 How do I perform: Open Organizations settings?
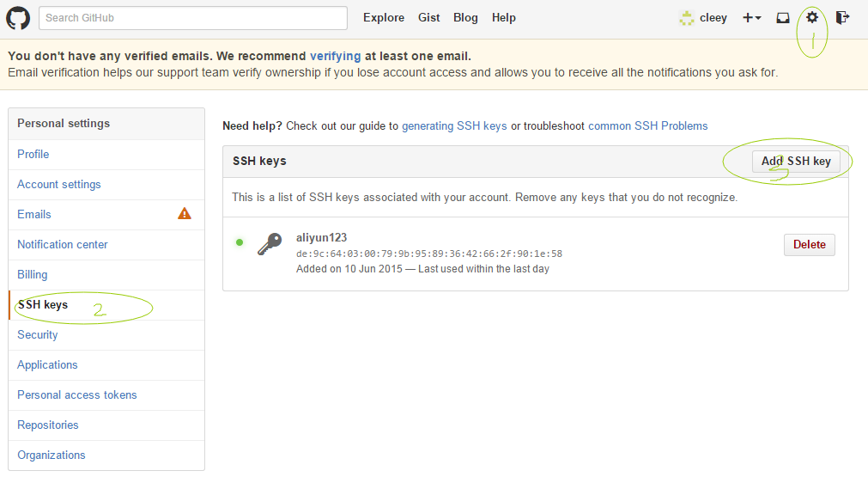106,455
